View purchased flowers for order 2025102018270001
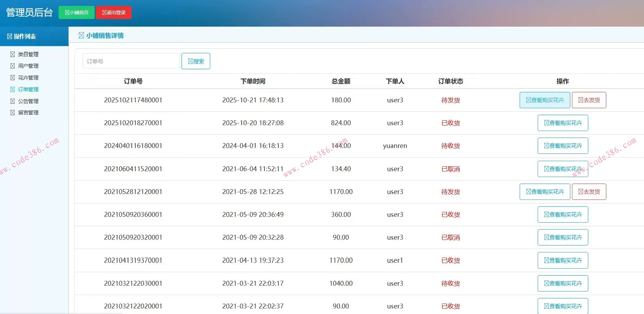Screen dimensions: 644x314 click(563, 123)
